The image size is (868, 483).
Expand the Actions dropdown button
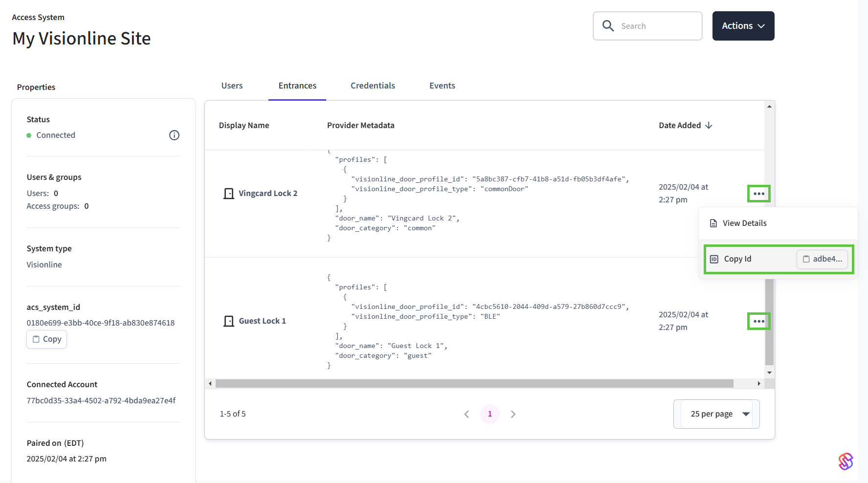743,26
